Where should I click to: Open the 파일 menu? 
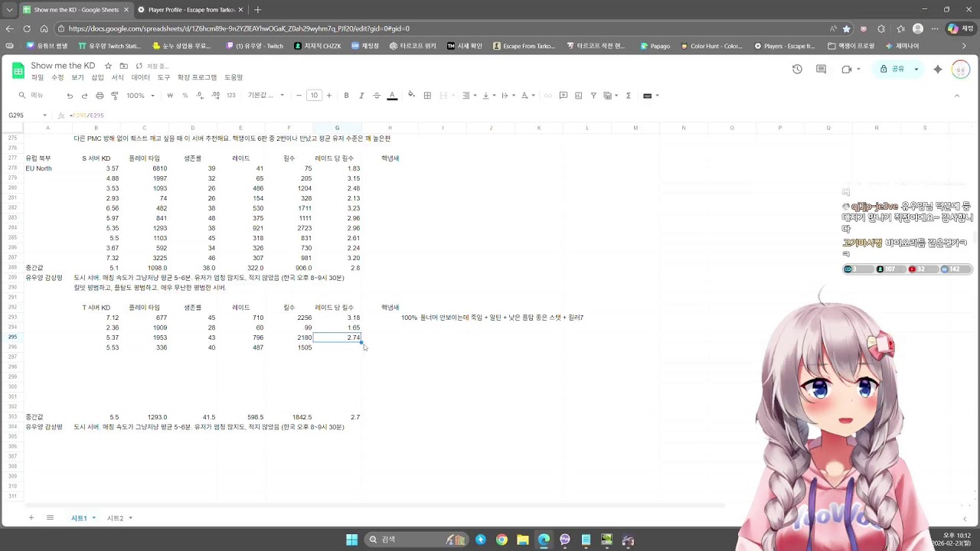coord(37,77)
